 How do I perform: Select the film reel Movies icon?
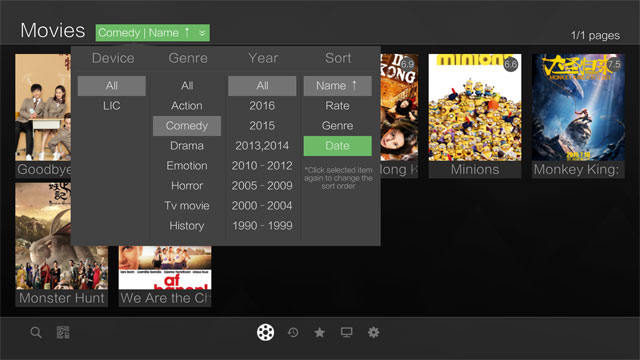[265, 332]
